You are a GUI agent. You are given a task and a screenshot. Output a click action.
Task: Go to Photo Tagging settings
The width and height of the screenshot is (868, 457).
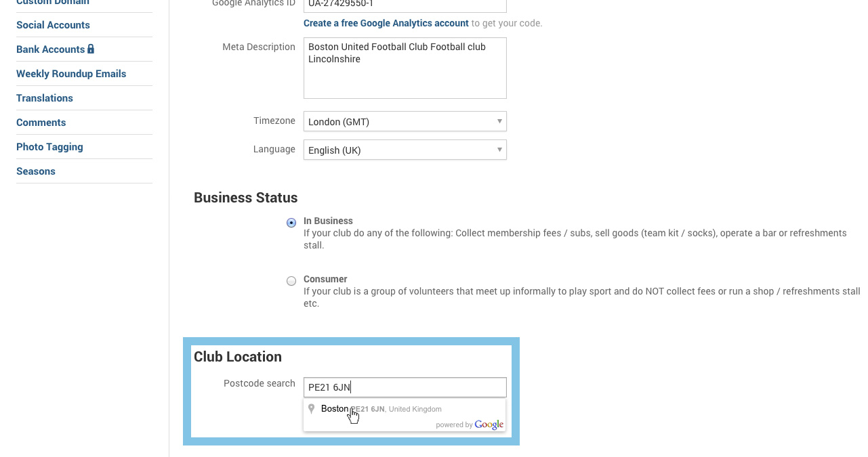(49, 147)
